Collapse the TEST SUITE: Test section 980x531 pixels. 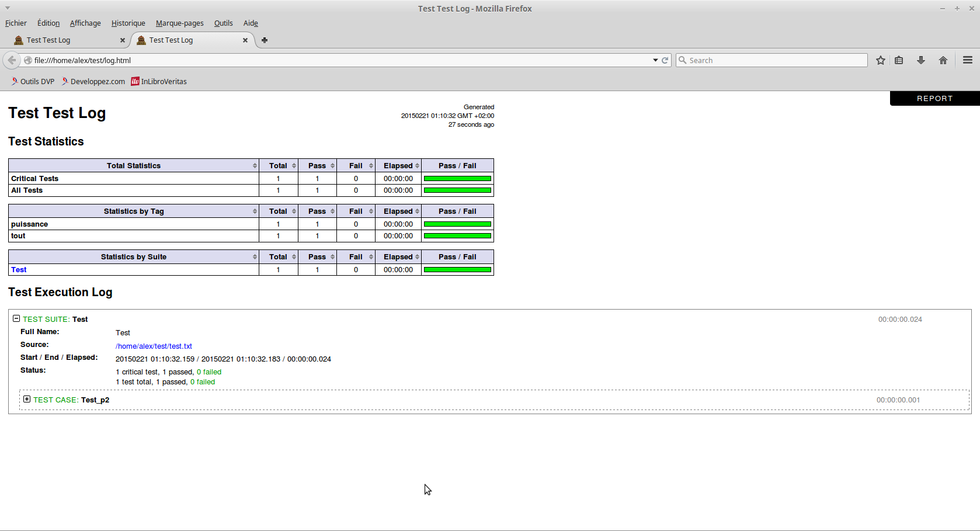pos(16,319)
